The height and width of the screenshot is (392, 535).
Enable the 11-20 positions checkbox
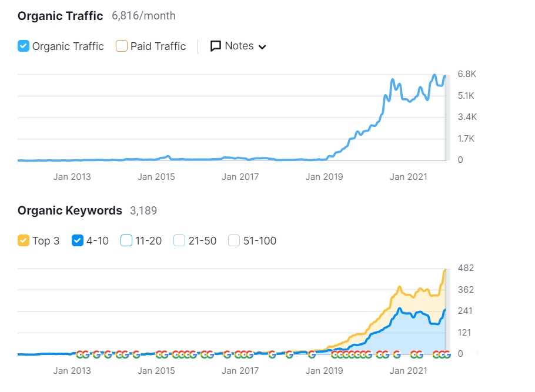click(126, 240)
